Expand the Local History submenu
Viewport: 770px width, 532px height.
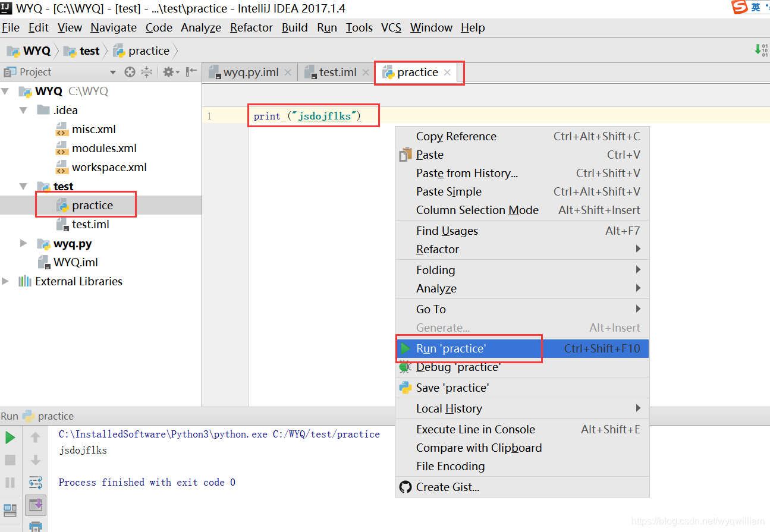pyautogui.click(x=522, y=409)
